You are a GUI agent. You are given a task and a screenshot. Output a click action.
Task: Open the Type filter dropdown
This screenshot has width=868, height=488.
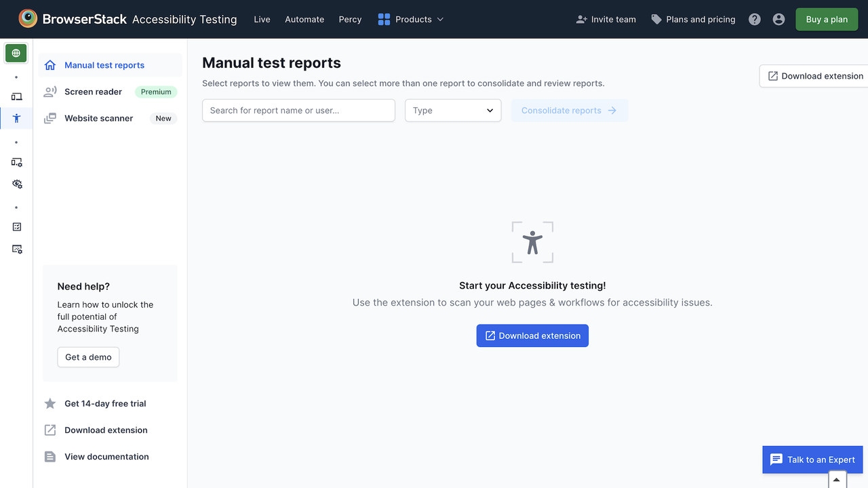[453, 110]
